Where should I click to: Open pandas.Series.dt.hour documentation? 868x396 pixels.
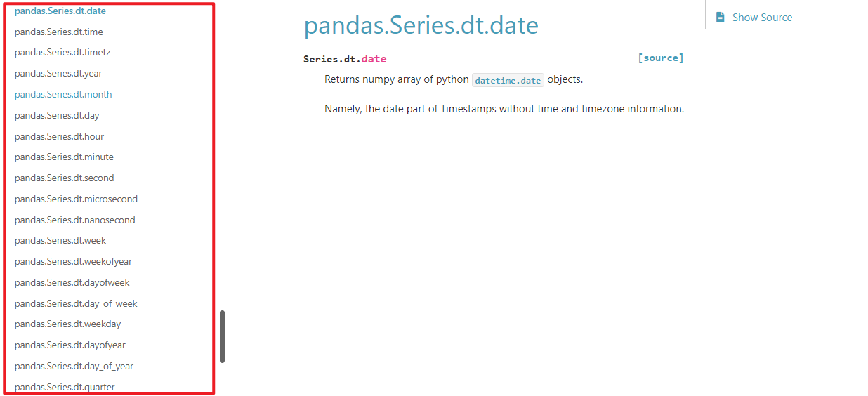[x=59, y=136]
